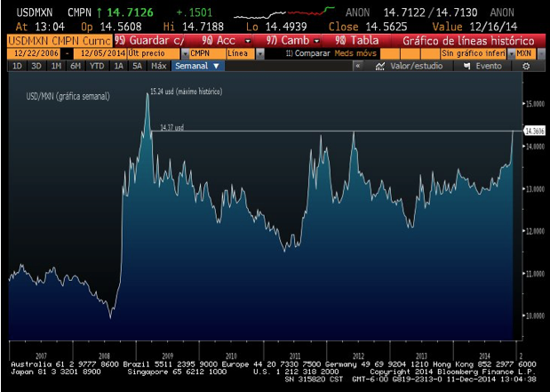Image resolution: width=550 pixels, height=392 pixels.
Task: Expand the MXN currency dropdown arrow
Action: pyautogui.click(x=541, y=54)
